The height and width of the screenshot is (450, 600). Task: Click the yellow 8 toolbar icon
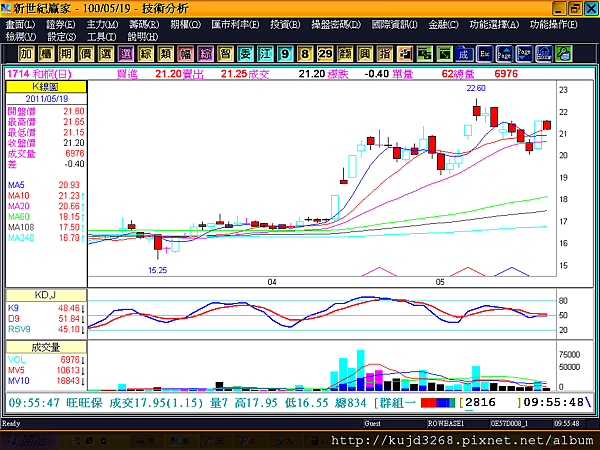click(305, 54)
